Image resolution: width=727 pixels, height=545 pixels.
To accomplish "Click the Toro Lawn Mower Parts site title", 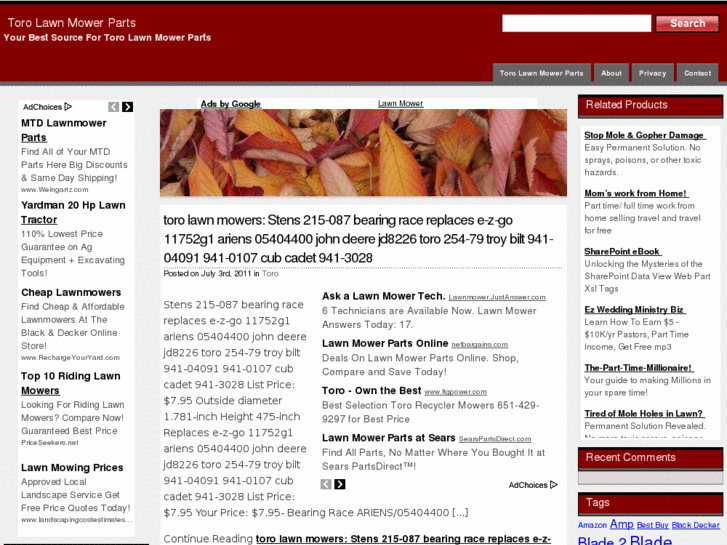I will tap(71, 23).
